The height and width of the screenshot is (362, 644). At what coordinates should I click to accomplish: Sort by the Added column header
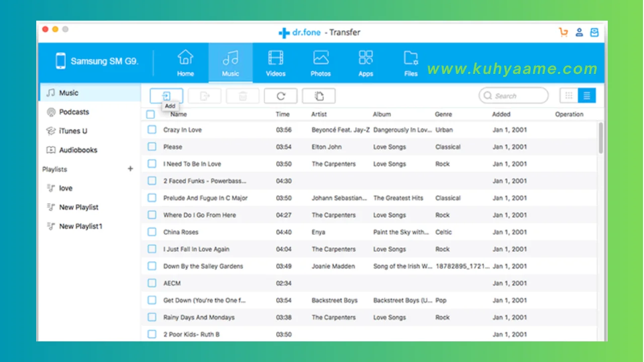point(502,115)
